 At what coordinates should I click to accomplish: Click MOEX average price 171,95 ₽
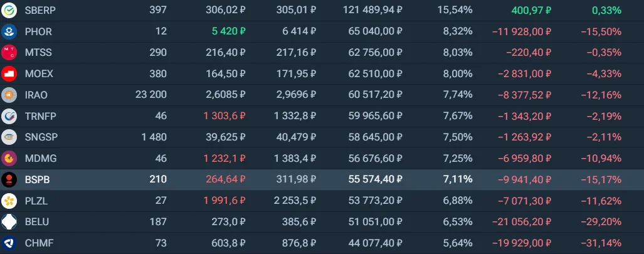click(296, 74)
